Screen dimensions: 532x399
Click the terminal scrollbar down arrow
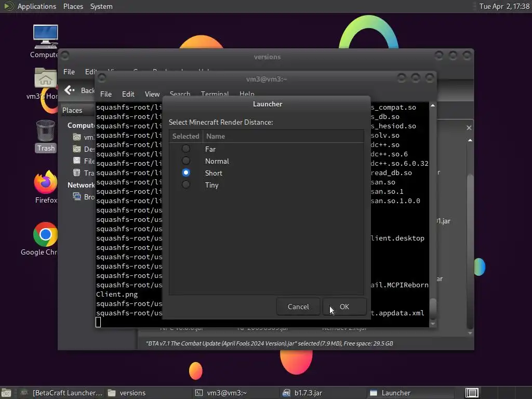[433, 324]
